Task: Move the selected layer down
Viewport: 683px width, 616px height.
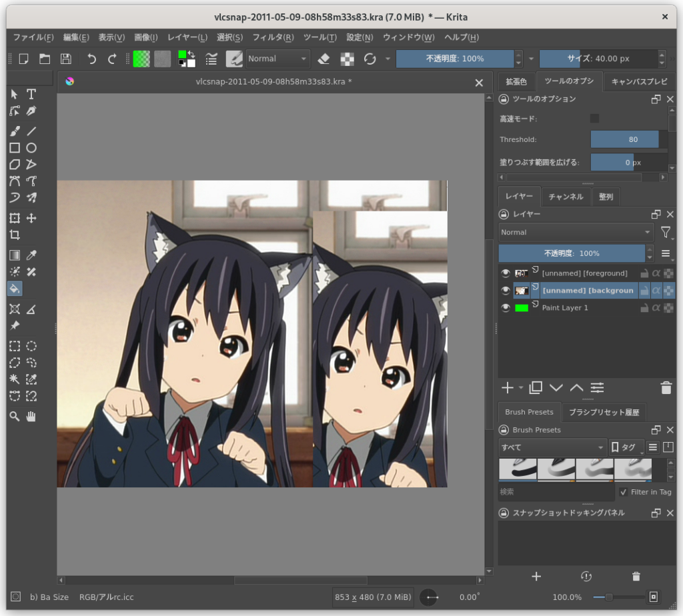Action: 556,388
